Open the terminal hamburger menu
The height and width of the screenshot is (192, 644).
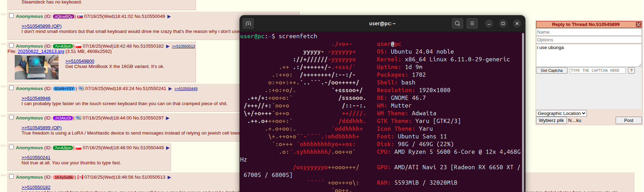pyautogui.click(x=472, y=23)
